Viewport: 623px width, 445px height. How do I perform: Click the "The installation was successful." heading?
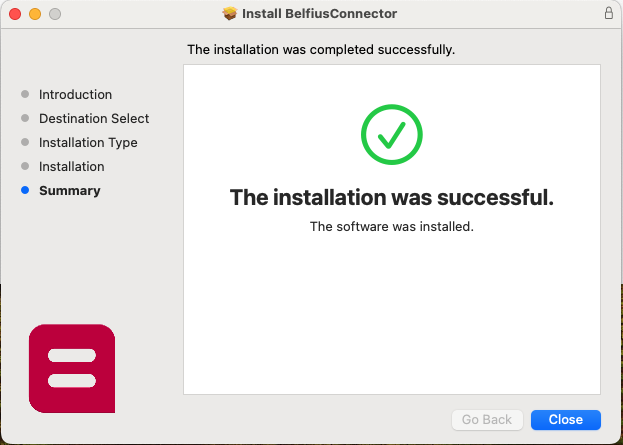coord(391,197)
